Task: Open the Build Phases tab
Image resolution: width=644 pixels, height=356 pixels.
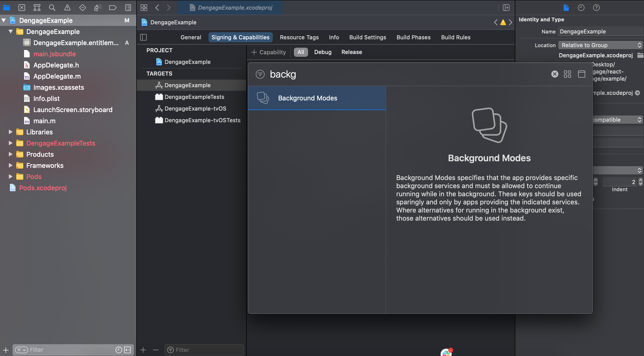Action: coord(413,37)
